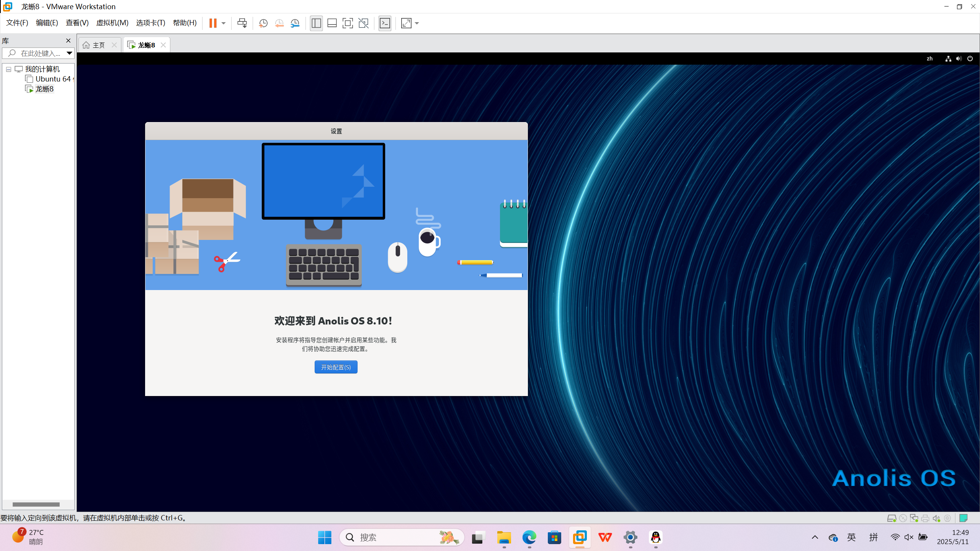Open the 查看(V) menu
Image resolution: width=980 pixels, height=551 pixels.
[x=77, y=23]
